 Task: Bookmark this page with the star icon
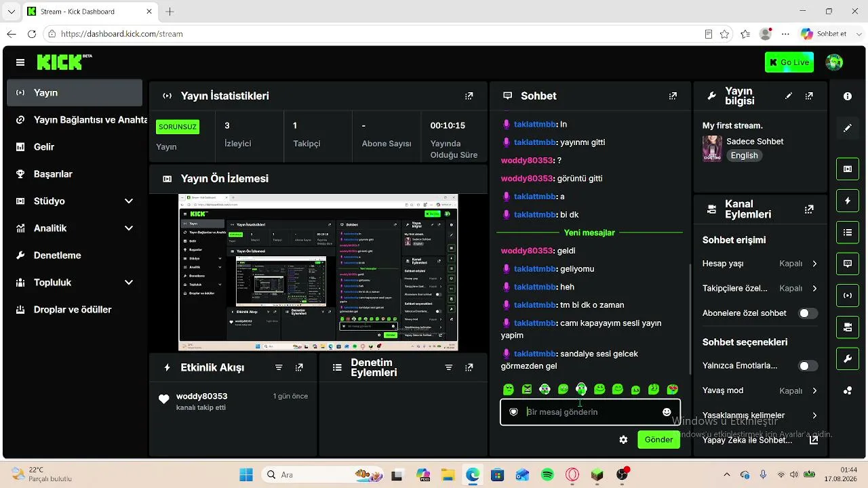pyautogui.click(x=725, y=34)
